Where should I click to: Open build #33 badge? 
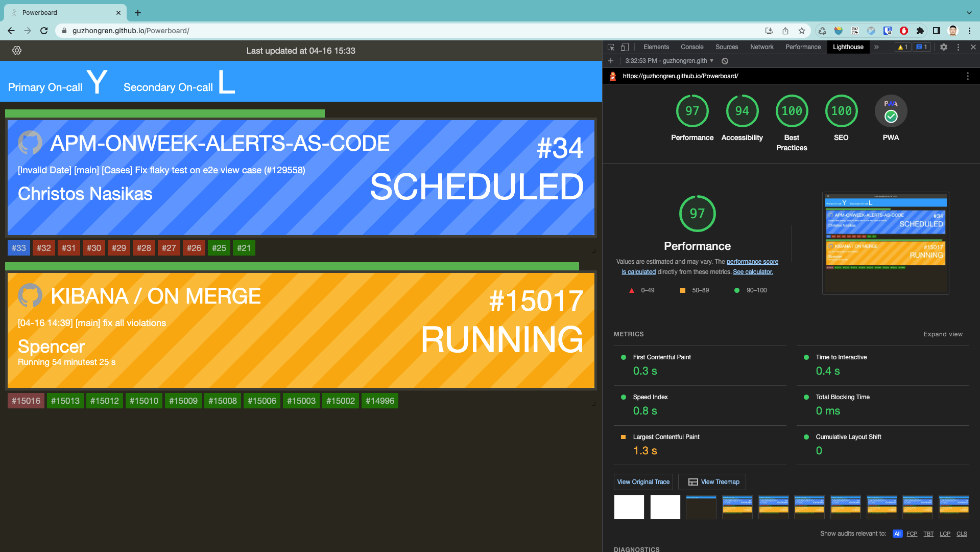pyautogui.click(x=19, y=248)
